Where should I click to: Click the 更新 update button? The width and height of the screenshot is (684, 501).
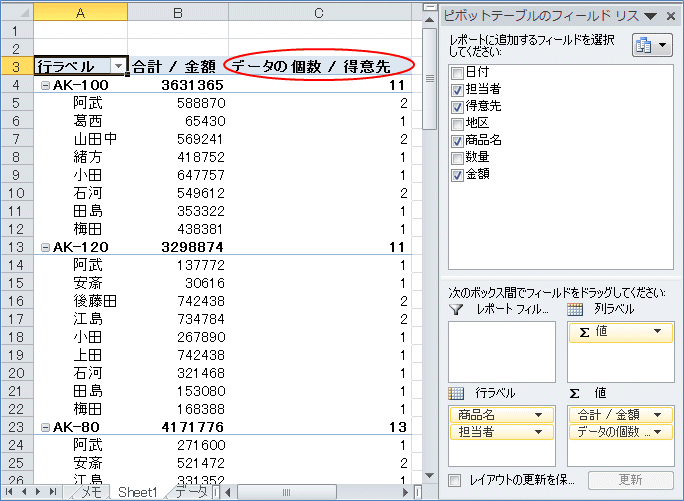click(630, 480)
